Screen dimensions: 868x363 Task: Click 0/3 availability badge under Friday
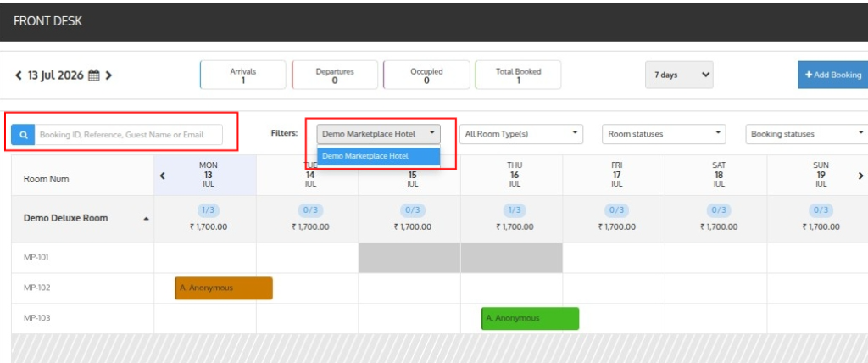pos(617,210)
